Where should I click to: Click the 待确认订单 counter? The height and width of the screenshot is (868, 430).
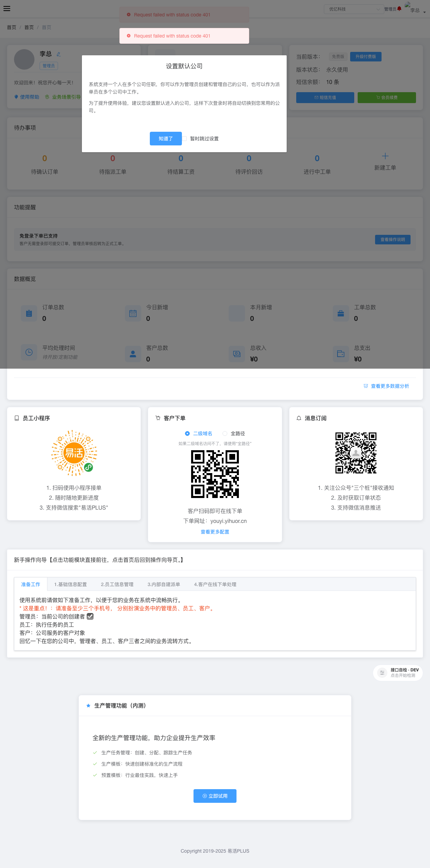(45, 164)
